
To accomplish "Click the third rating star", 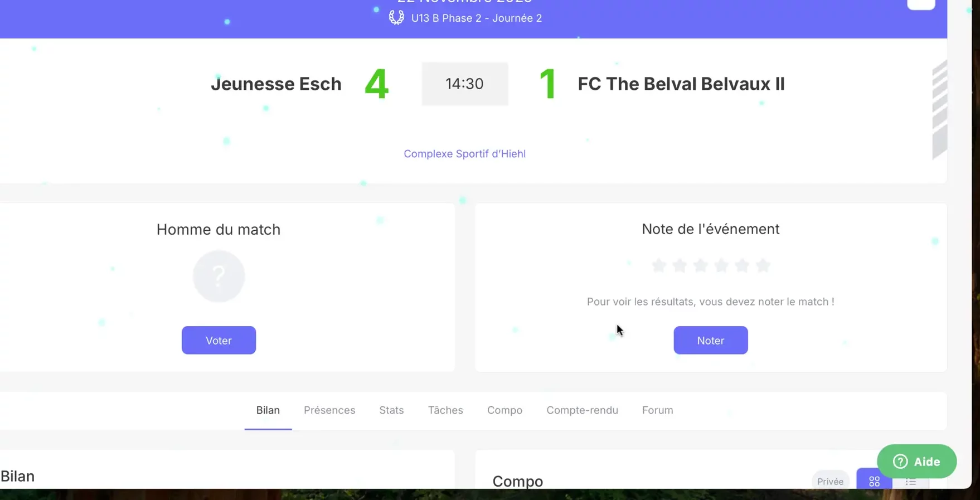I will 700,265.
